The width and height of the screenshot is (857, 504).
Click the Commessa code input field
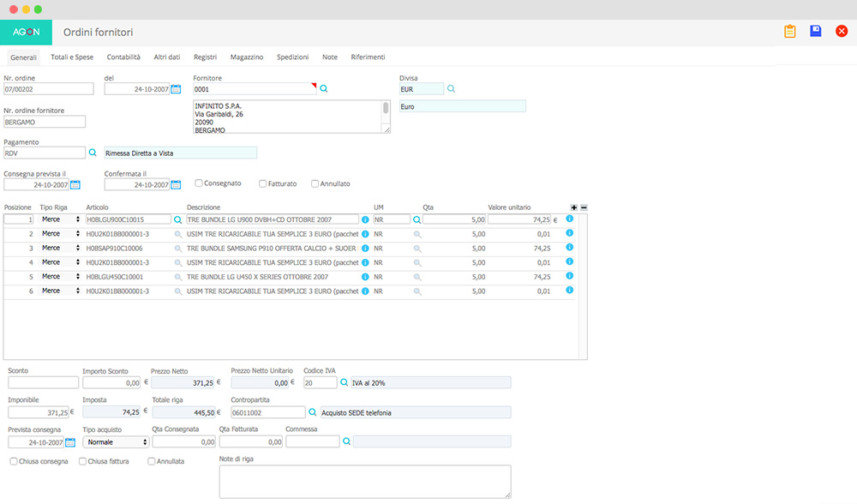313,441
